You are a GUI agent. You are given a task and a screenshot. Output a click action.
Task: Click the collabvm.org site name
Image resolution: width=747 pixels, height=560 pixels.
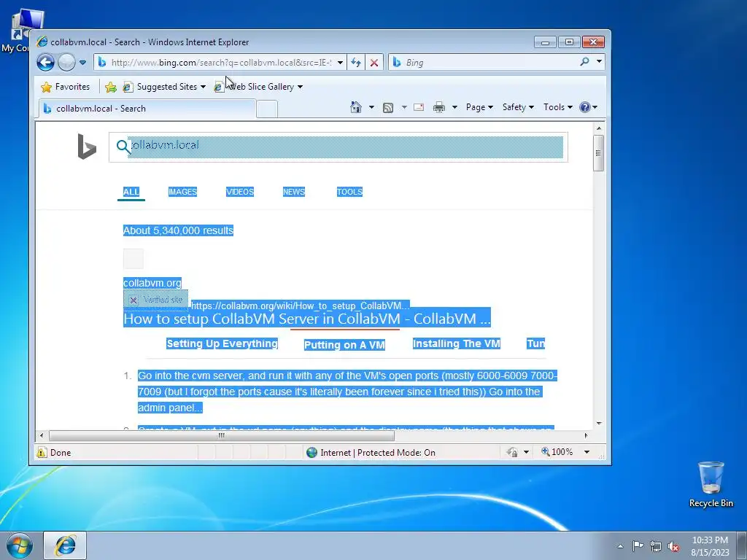(x=152, y=283)
